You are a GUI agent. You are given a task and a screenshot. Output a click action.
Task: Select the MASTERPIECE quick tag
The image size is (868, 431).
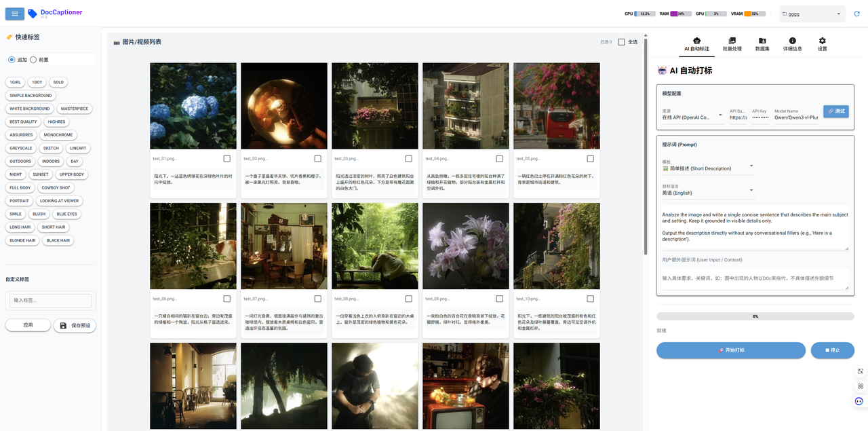coord(75,109)
